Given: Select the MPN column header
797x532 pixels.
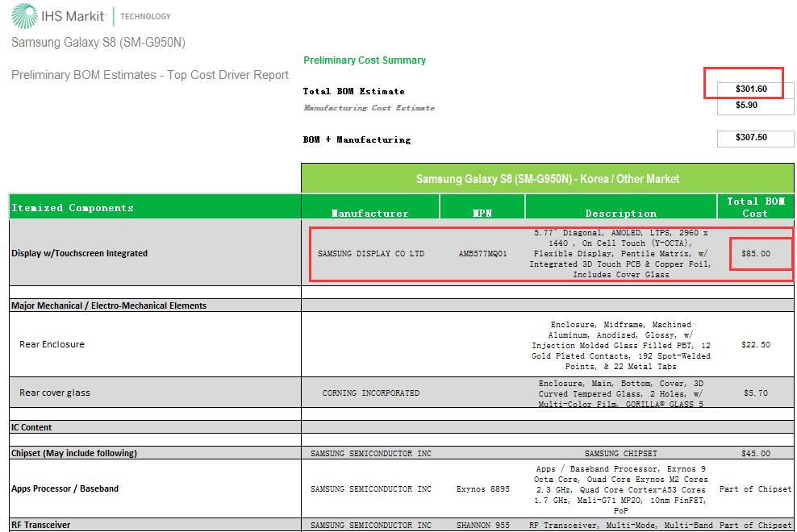Looking at the screenshot, I should pos(482,214).
